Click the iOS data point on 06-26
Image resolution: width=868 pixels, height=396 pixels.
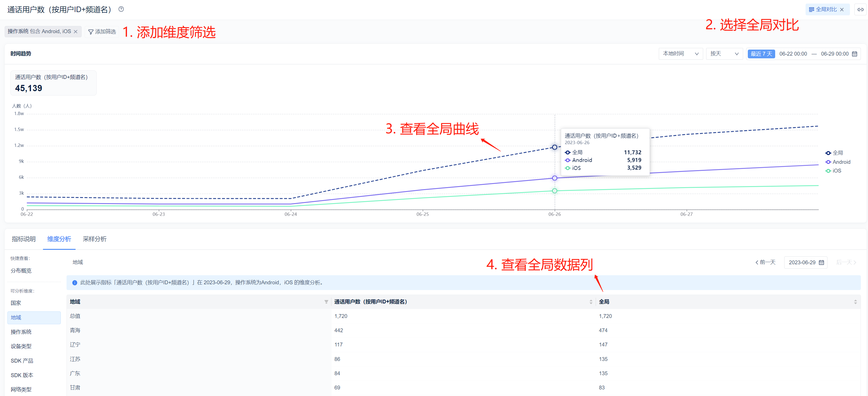(x=555, y=191)
